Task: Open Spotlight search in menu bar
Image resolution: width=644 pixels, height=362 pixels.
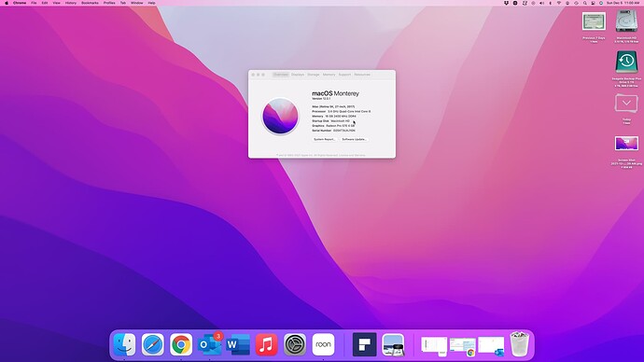Action: 585,3
